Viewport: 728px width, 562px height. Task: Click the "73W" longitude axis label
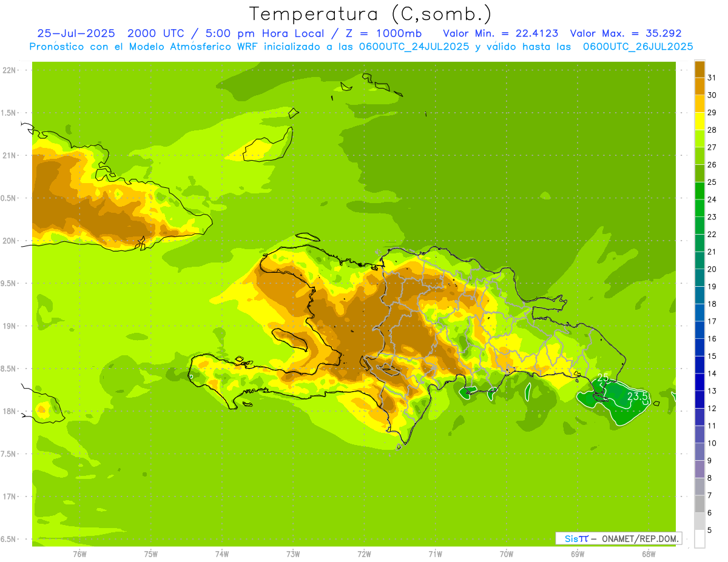(293, 554)
